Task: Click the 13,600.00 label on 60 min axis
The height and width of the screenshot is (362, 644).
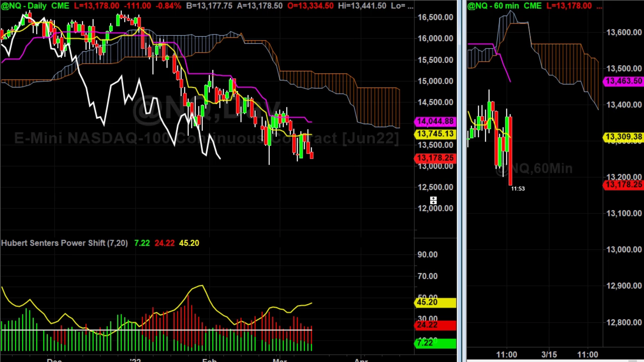Action: click(624, 33)
